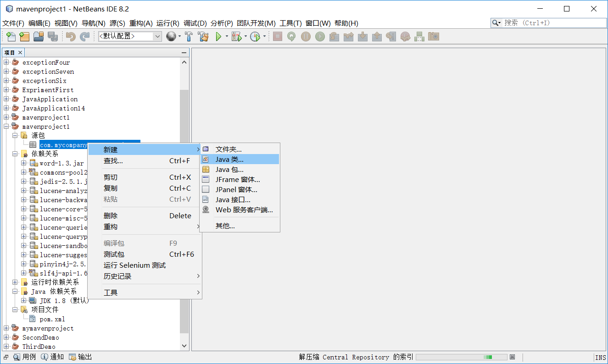
Task: Close the 项目 tab
Action: coord(20,53)
